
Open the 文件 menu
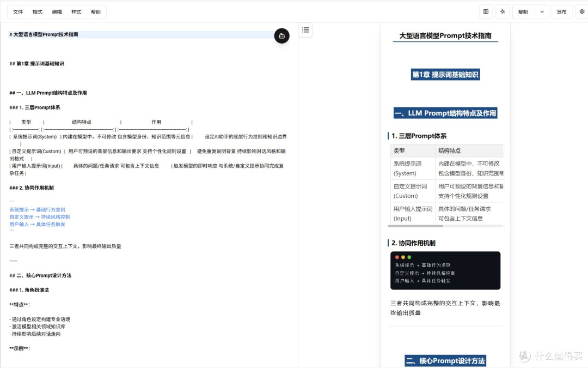pyautogui.click(x=18, y=12)
